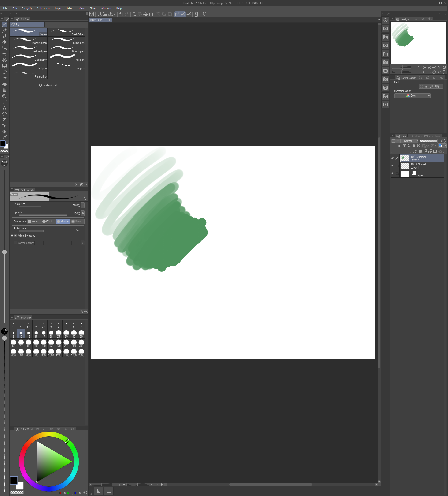The width and height of the screenshot is (448, 496).
Task: Select the Eyedropper tool
Action: coord(4,137)
